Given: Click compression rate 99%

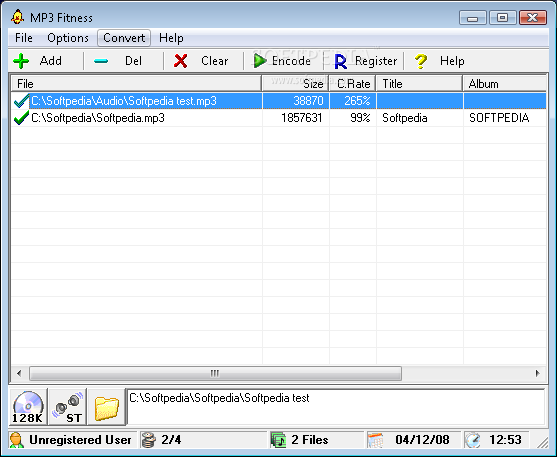Looking at the screenshot, I should [360, 118].
